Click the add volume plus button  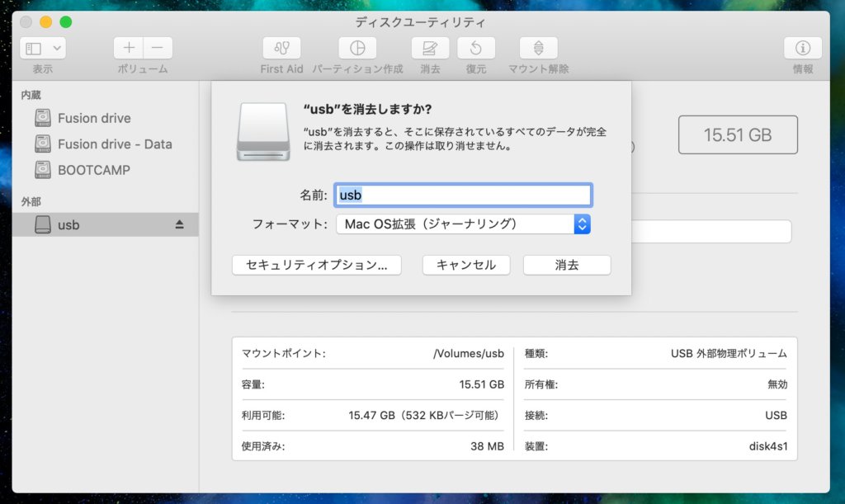click(x=129, y=48)
